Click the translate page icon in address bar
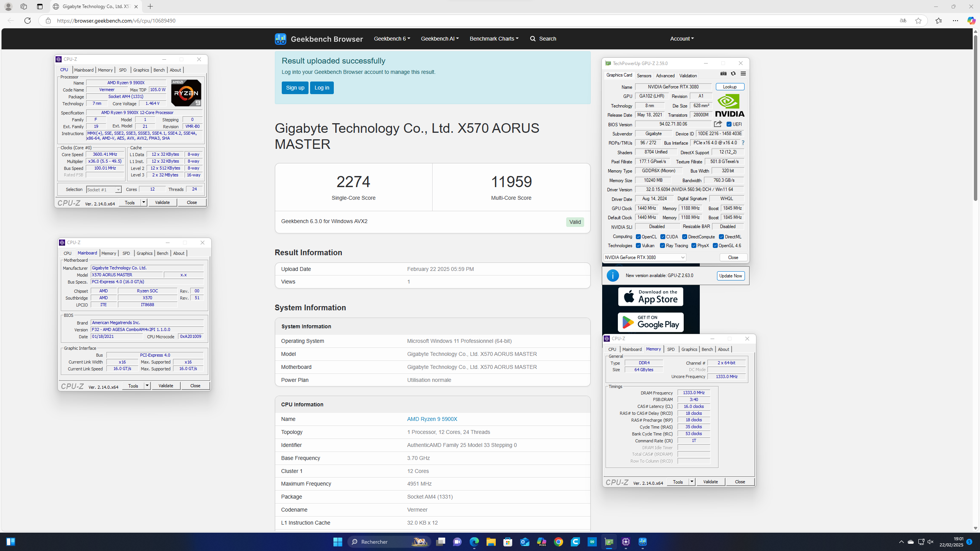Screen dimensions: 980x551 point(903,21)
